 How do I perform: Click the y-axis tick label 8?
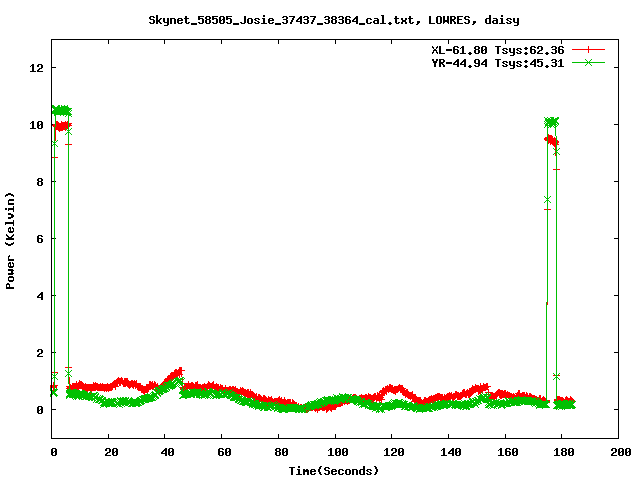coord(40,182)
